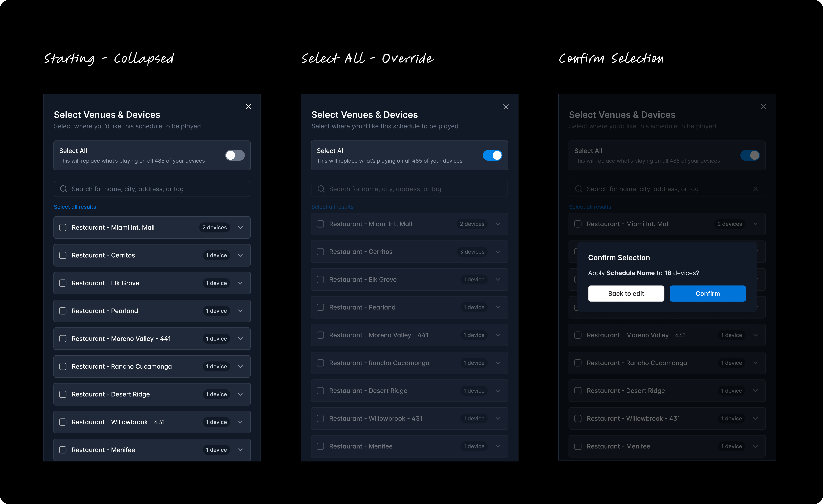Image resolution: width=823 pixels, height=504 pixels.
Task: Focus the search field in Starting panel
Action: (152, 189)
